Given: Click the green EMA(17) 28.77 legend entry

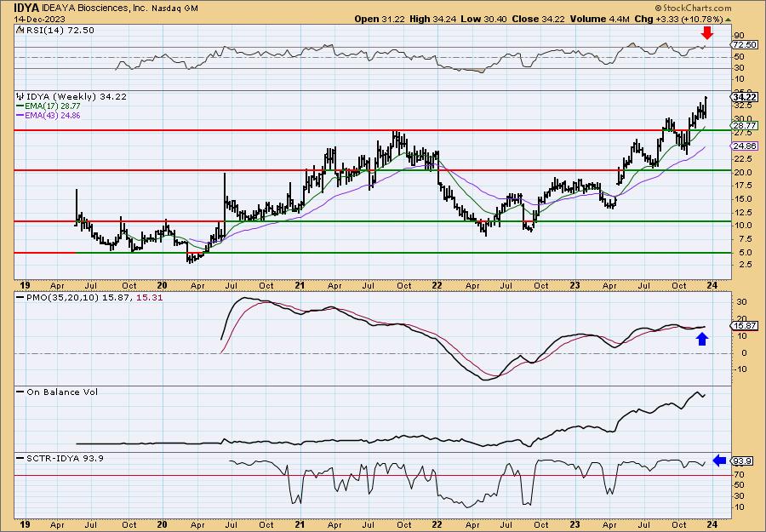Looking at the screenshot, I should pos(49,106).
